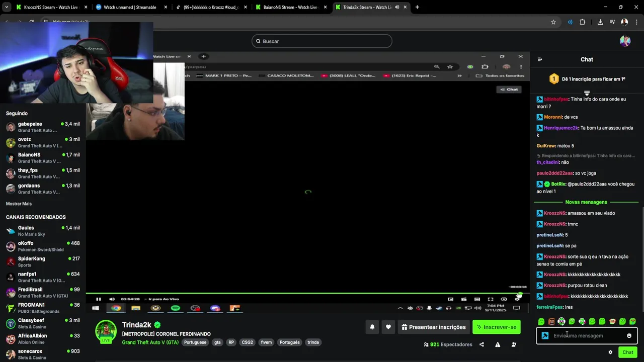Viewport: 644px width, 362px height.
Task: Mute the stream player volume
Action: coord(112,299)
